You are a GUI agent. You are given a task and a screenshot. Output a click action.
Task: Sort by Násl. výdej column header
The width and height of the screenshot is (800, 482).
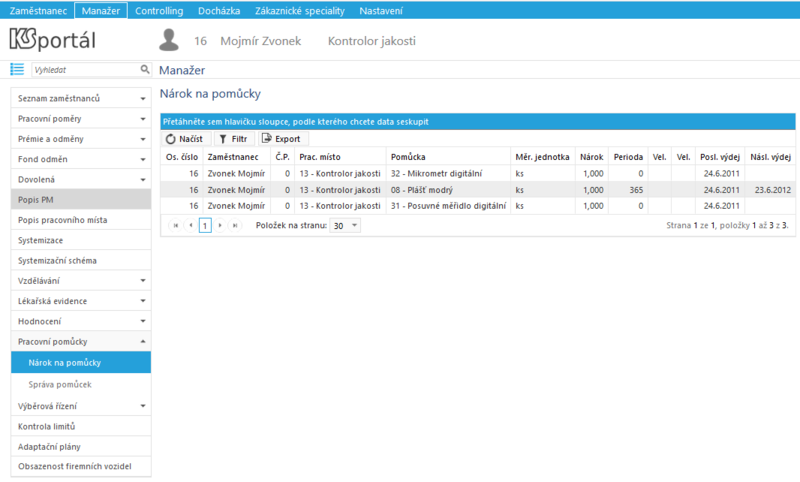point(770,157)
